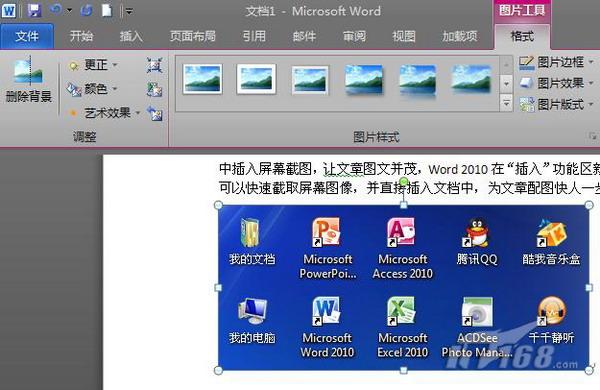Undo last action with the Undo arrow
Viewport: 600px width, 390px height.
(56, 10)
